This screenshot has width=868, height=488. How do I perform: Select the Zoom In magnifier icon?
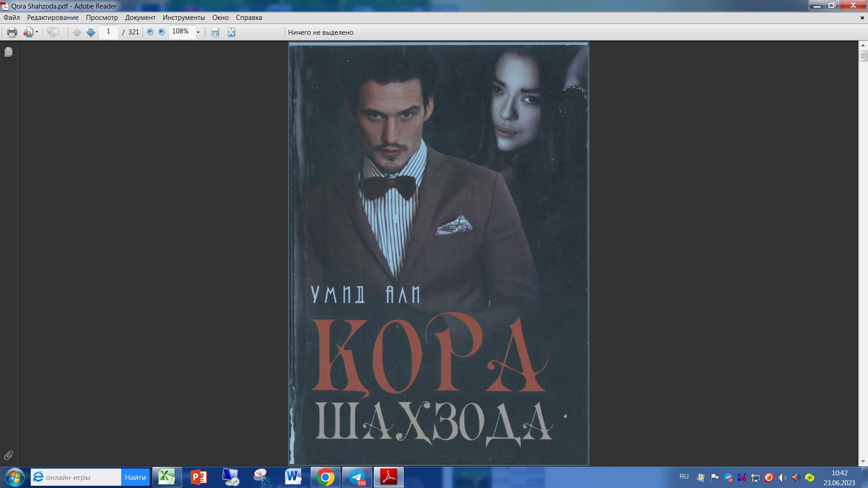pos(160,32)
